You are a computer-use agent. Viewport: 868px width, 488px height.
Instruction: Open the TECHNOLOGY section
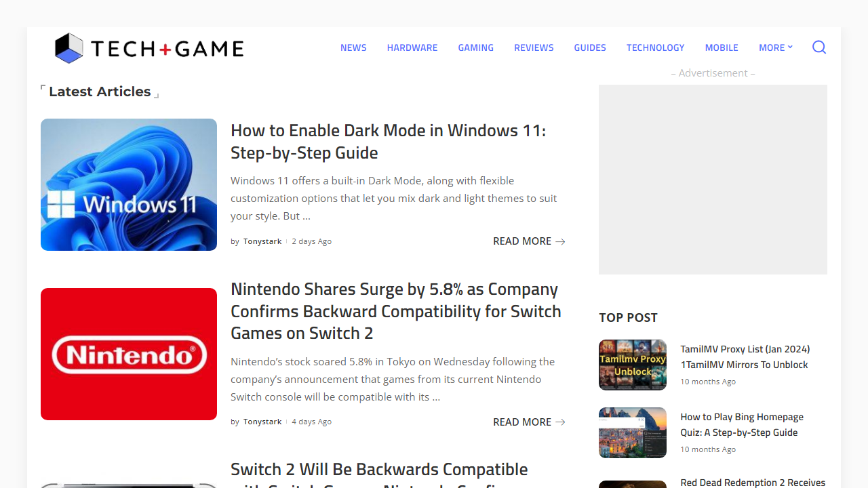coord(655,47)
